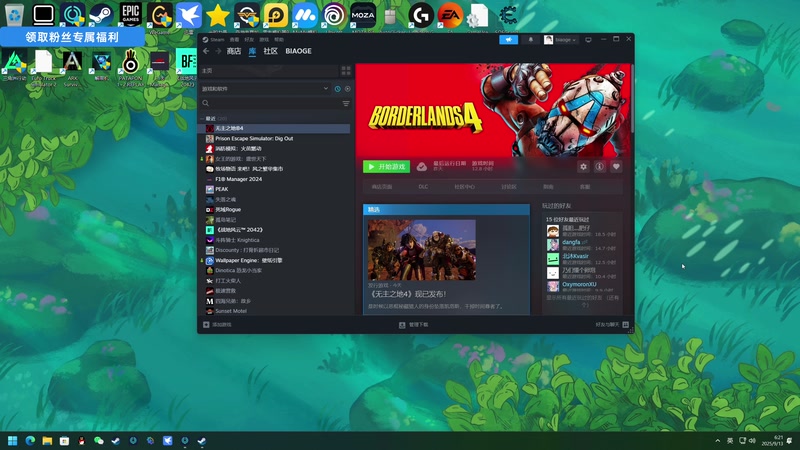Open the 管理下载 downloads manager

[x=413, y=324]
